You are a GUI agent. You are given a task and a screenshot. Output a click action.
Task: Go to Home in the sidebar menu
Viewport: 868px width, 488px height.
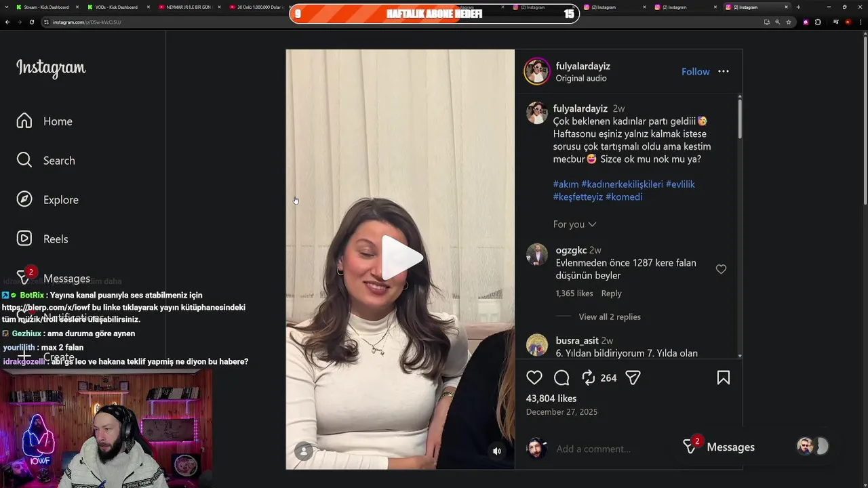44,121
